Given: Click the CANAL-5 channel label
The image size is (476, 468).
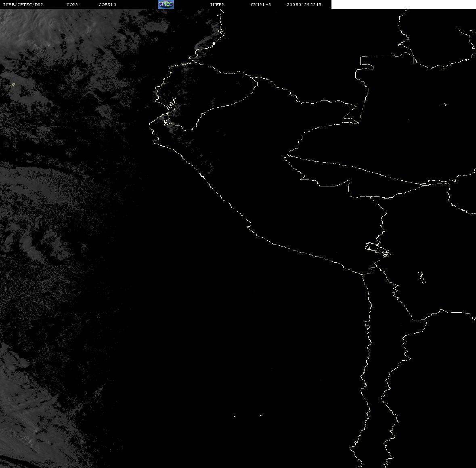Looking at the screenshot, I should [261, 4].
